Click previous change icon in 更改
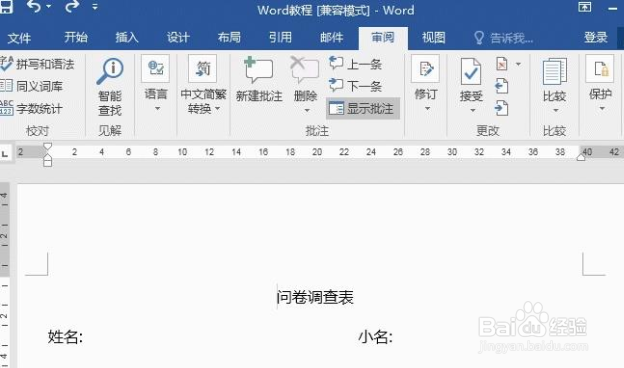The image size is (624, 368). pyautogui.click(x=502, y=86)
